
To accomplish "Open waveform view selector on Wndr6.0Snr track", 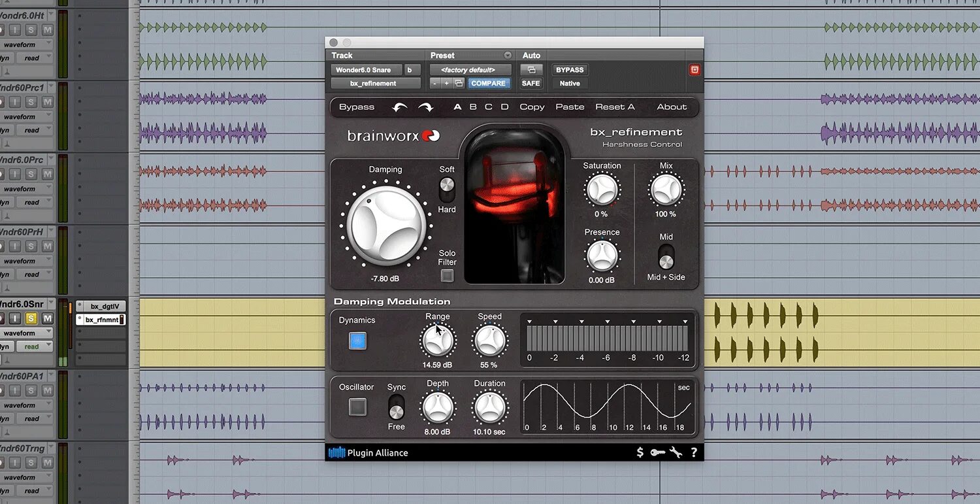I will [x=25, y=333].
